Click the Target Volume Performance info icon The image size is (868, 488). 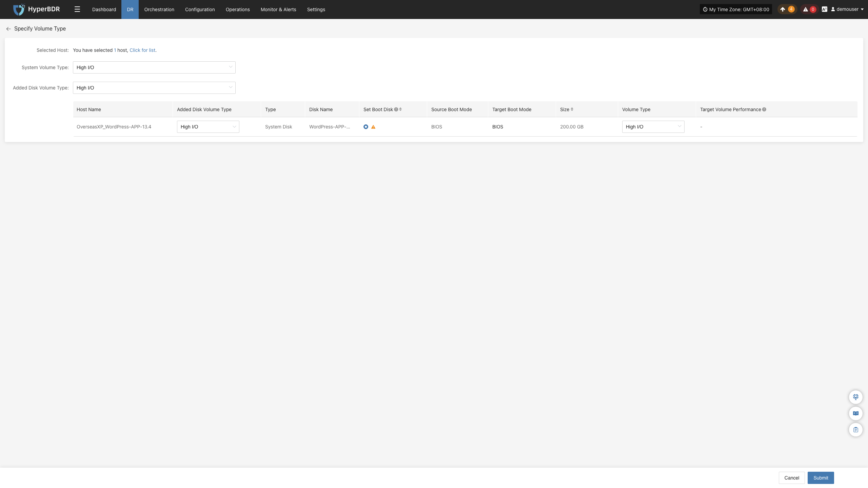(764, 109)
